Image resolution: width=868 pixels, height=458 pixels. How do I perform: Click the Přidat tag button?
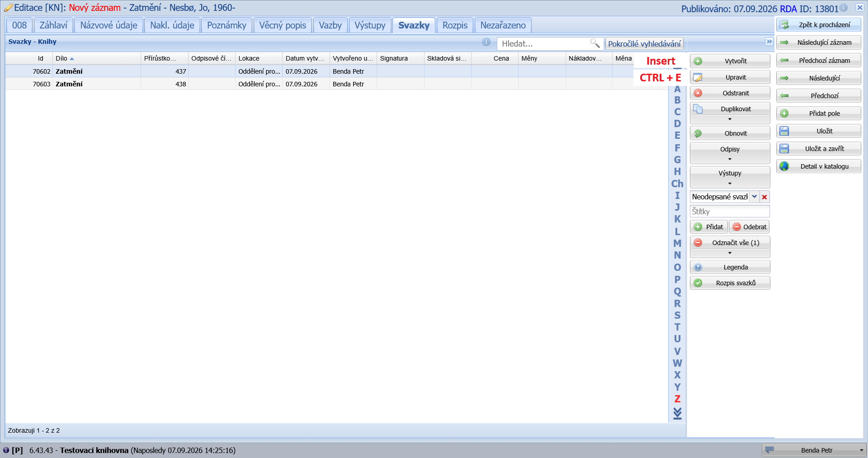pos(708,227)
